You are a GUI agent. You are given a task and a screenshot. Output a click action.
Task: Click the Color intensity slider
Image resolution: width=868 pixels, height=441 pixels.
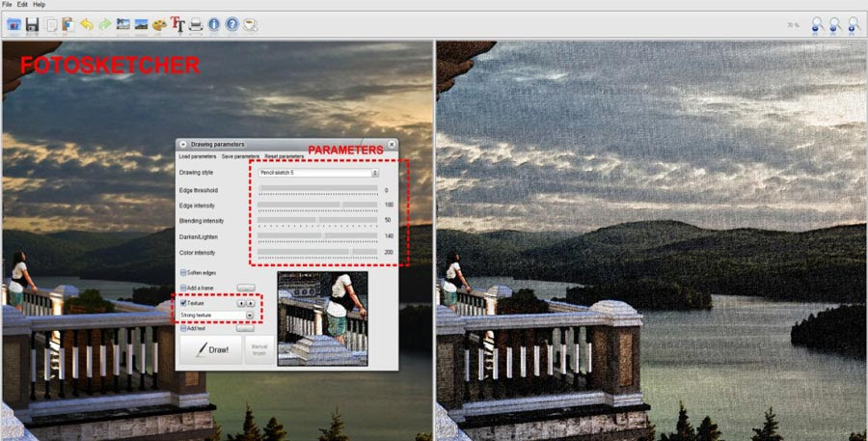(x=317, y=253)
